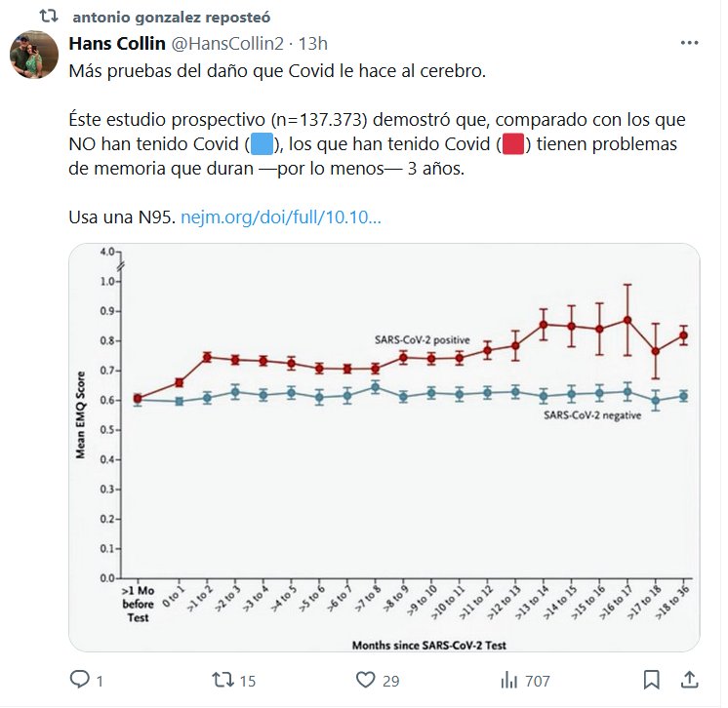The height and width of the screenshot is (708, 728).
Task: Click the red square emoji in the tweet
Action: pyautogui.click(x=514, y=145)
